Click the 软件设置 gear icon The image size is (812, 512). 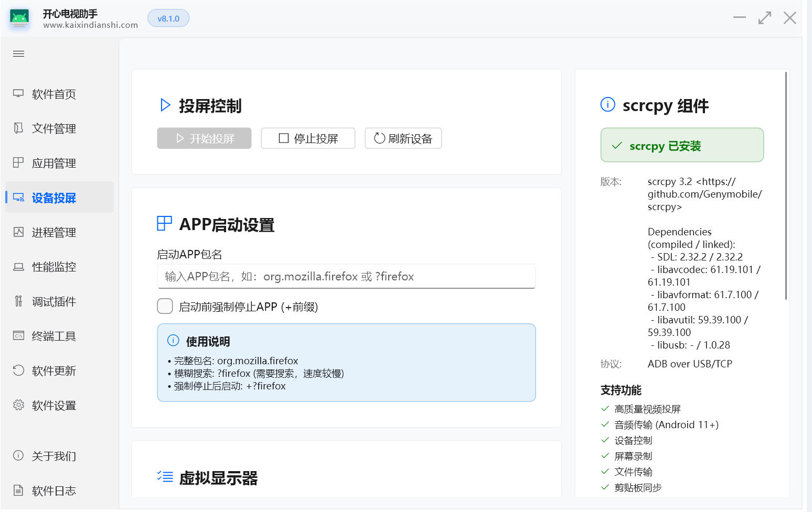click(x=18, y=405)
